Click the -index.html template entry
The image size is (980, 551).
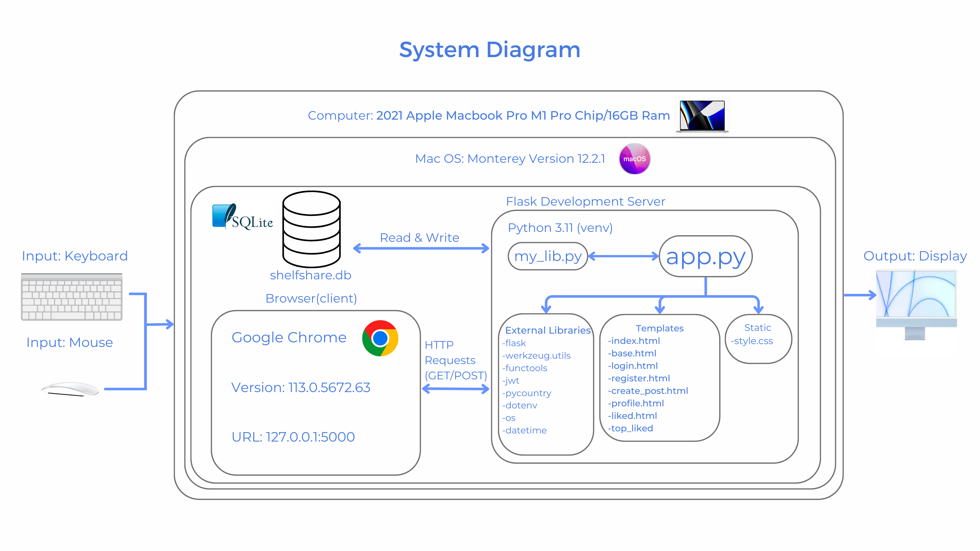pyautogui.click(x=634, y=341)
